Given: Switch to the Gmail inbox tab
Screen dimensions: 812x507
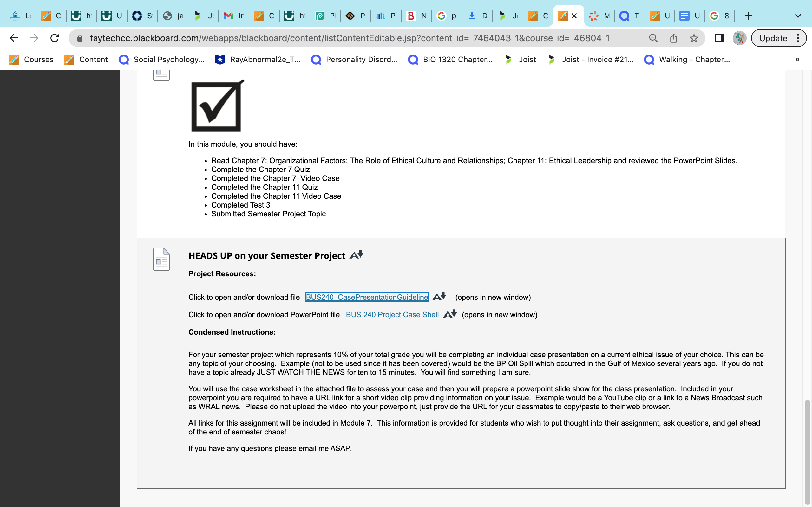Looking at the screenshot, I should point(234,16).
